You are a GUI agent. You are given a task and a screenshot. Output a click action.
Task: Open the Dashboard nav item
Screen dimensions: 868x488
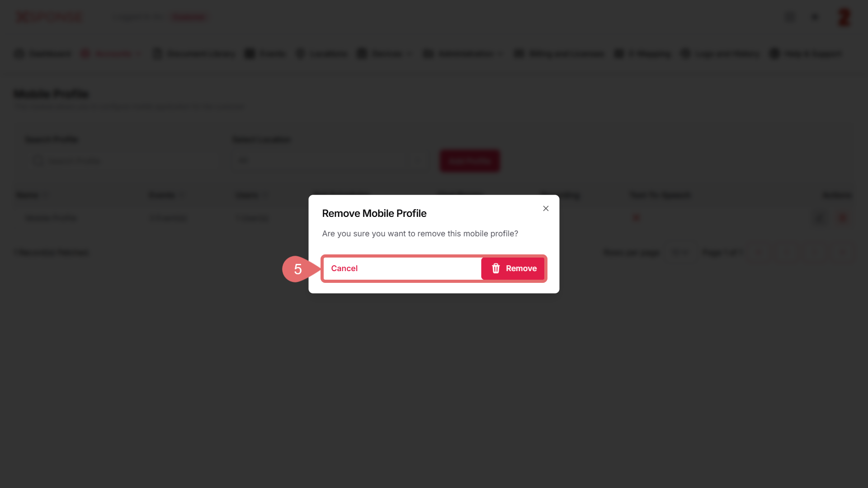pyautogui.click(x=43, y=54)
